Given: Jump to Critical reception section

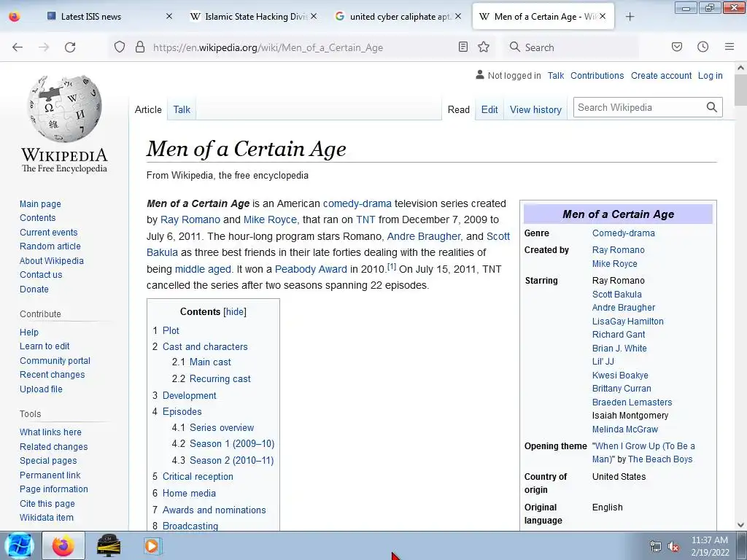Looking at the screenshot, I should click(198, 477).
